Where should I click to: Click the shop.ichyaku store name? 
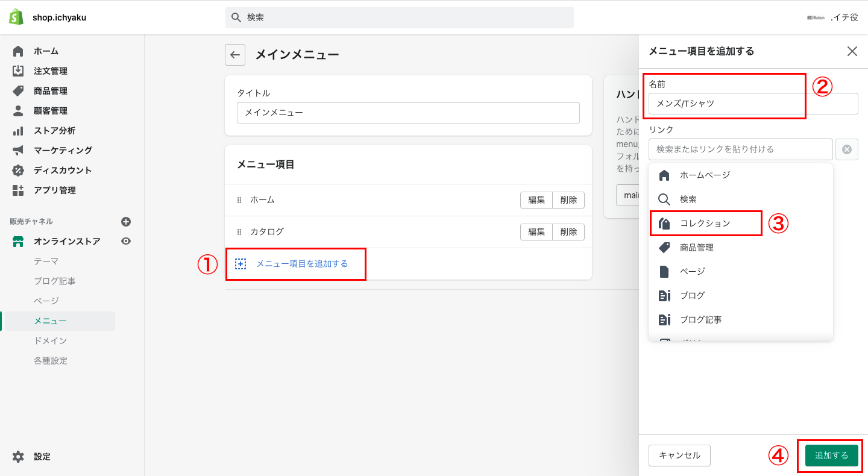pyautogui.click(x=59, y=17)
